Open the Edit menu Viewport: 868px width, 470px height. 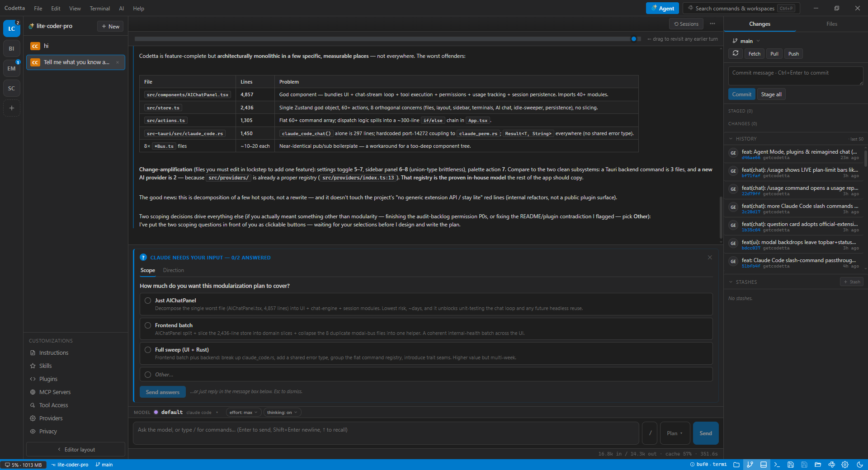56,8
